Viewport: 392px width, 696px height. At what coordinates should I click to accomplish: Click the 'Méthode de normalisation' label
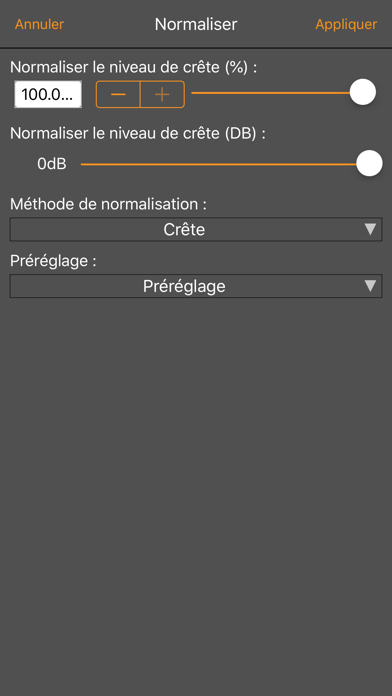click(x=108, y=205)
